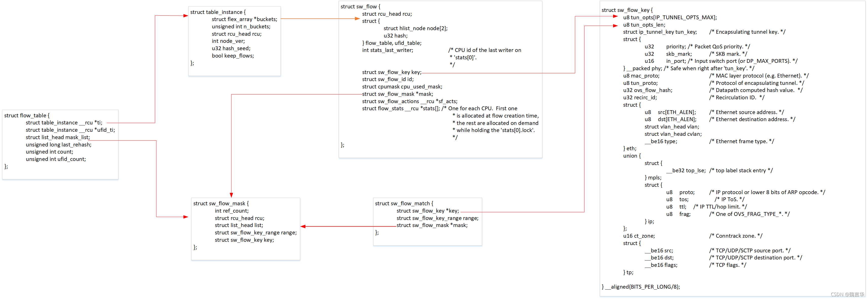Click the 'unsigned int ufid_count;' field
This screenshot has width=868, height=299.
point(56,159)
